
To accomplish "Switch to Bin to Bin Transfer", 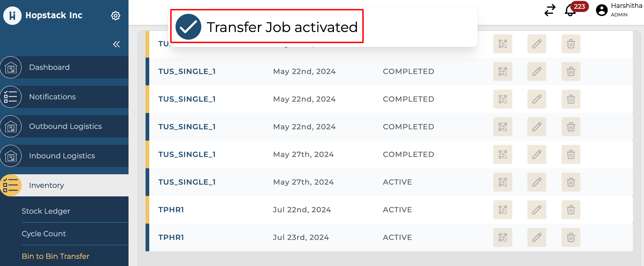I will tap(55, 256).
